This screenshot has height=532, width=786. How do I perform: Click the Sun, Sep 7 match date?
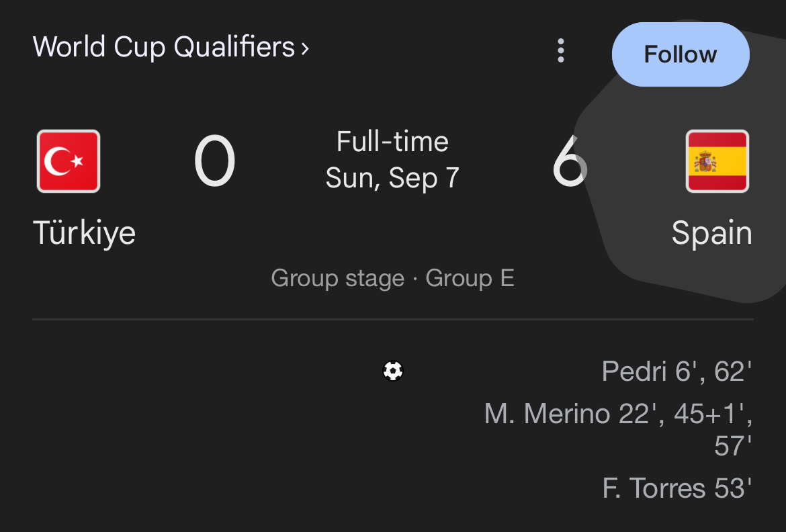[392, 177]
